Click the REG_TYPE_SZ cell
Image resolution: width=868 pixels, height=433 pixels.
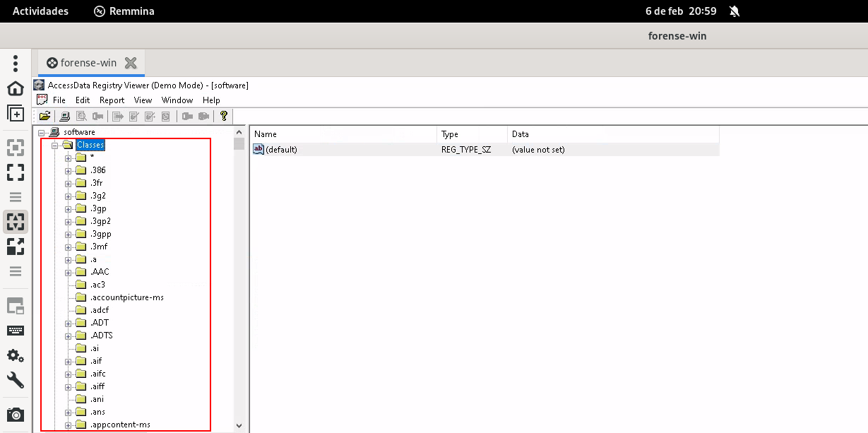point(466,150)
